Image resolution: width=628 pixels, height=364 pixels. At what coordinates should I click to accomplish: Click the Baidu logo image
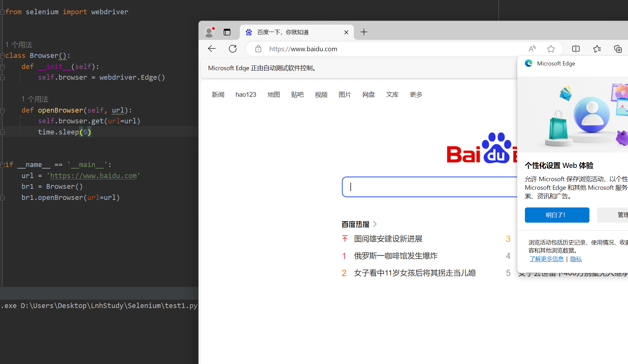coord(482,148)
